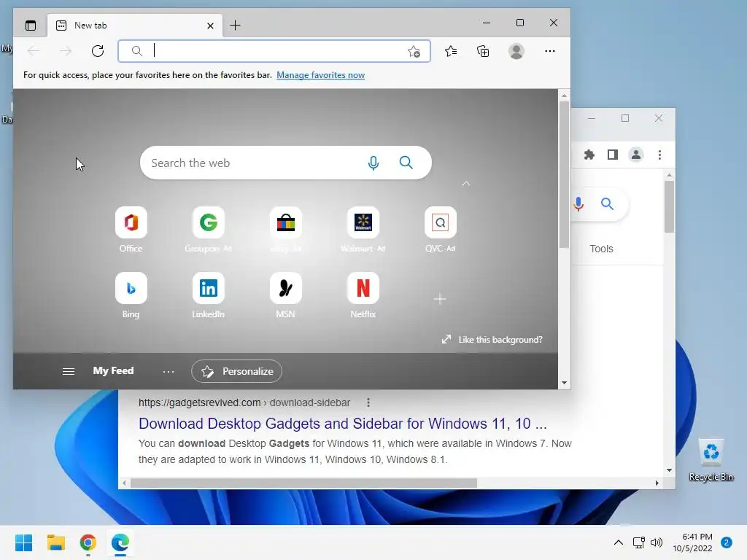The width and height of the screenshot is (747, 560).
Task: Open Chrome profile avatar
Action: (x=636, y=155)
